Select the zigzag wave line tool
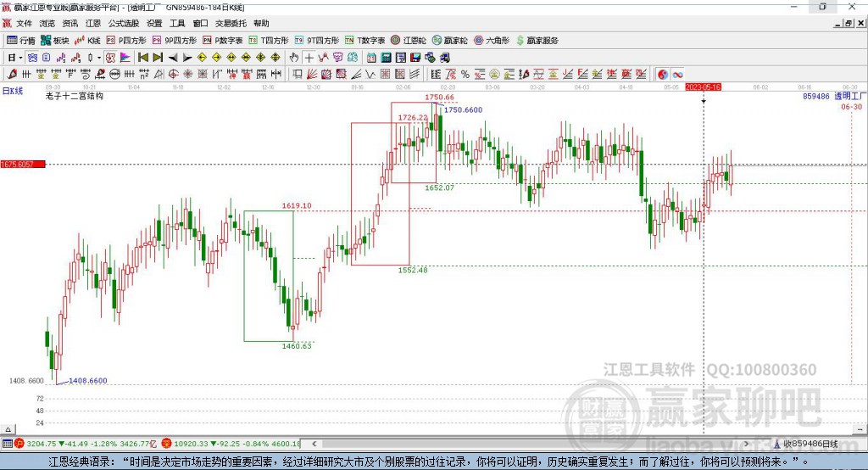 click(x=370, y=75)
